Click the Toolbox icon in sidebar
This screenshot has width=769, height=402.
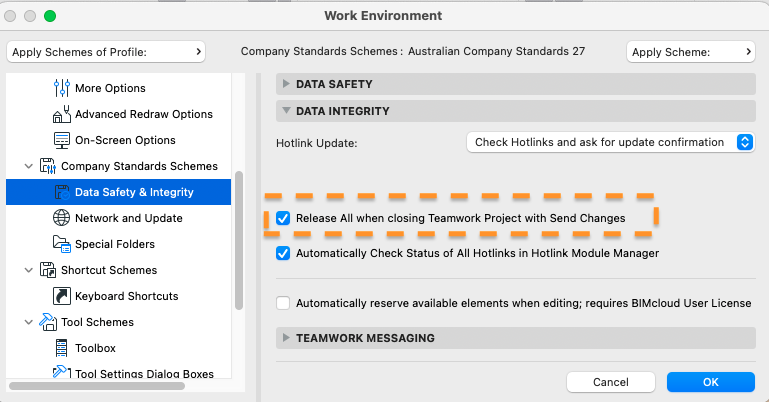(60, 348)
